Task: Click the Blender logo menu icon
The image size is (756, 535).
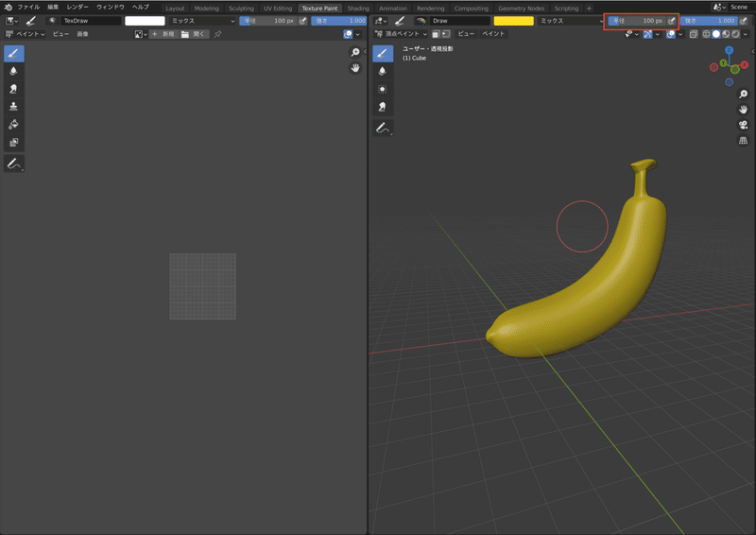Action: 8,8
